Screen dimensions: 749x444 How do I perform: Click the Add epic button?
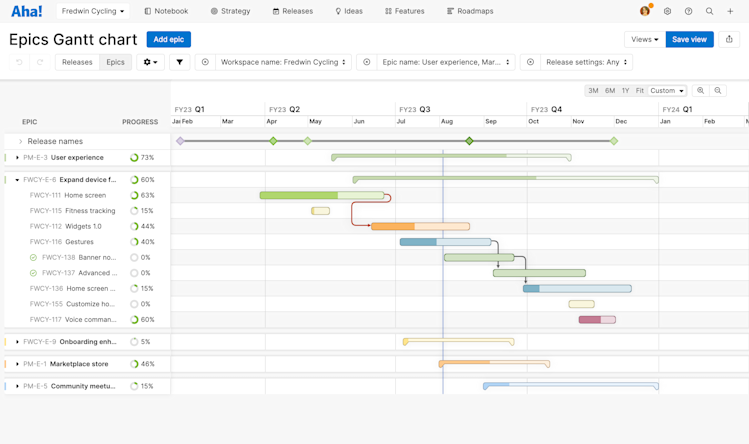(169, 39)
